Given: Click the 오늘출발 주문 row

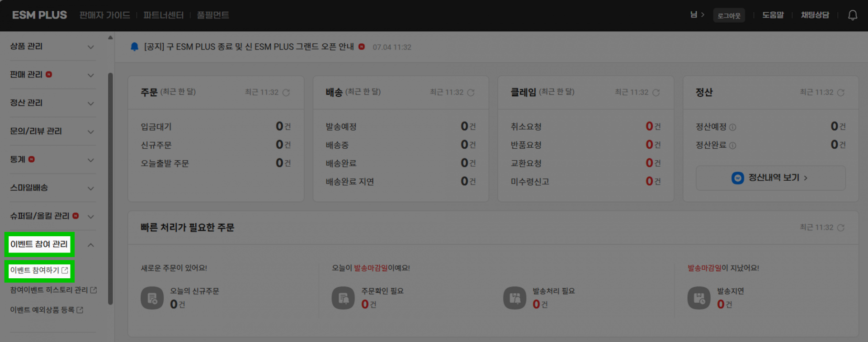Looking at the screenshot, I should tap(216, 163).
